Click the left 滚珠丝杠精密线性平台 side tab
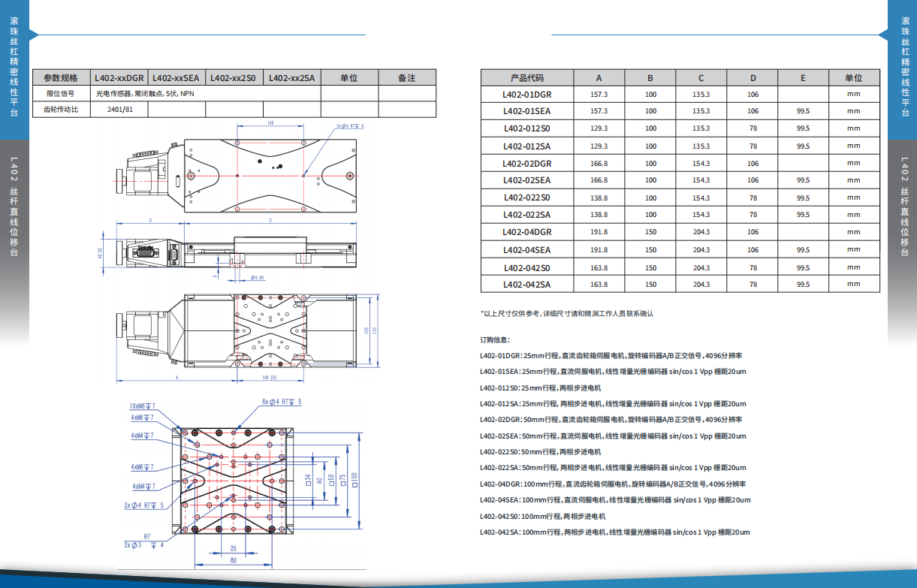The image size is (917, 588). point(14,69)
